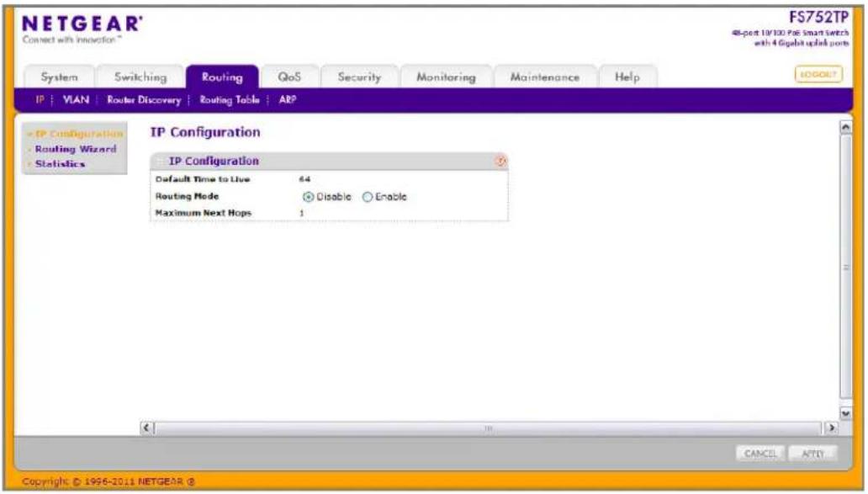Click the vertical scrollbar up arrow
The height and width of the screenshot is (494, 868).
[845, 127]
